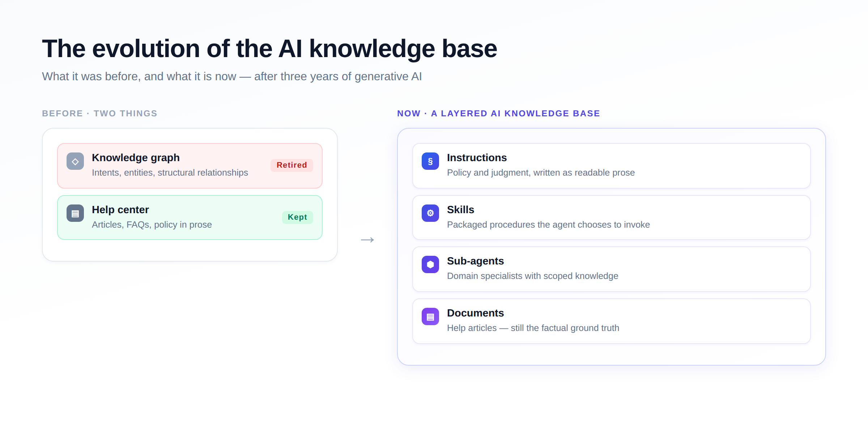
Task: Select the Skills layer heading
Action: click(460, 210)
